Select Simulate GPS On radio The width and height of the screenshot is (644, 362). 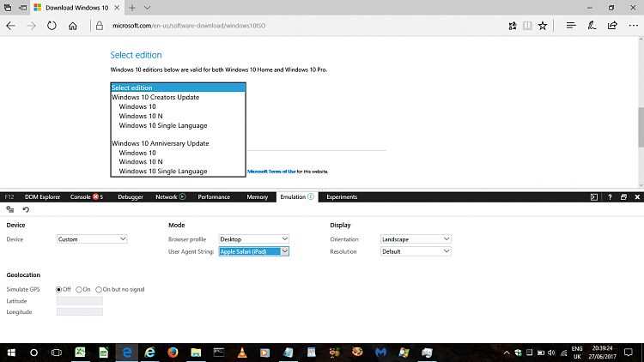click(79, 290)
